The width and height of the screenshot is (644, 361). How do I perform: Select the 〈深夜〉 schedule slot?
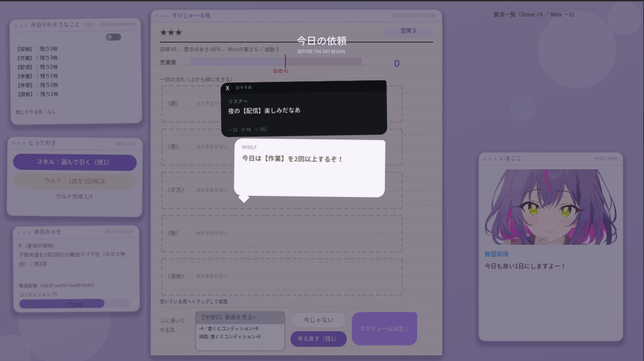click(x=282, y=277)
